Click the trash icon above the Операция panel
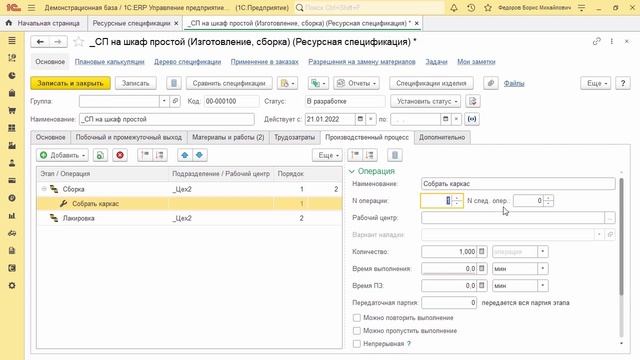The width and height of the screenshot is (640, 360). pyautogui.click(x=395, y=155)
